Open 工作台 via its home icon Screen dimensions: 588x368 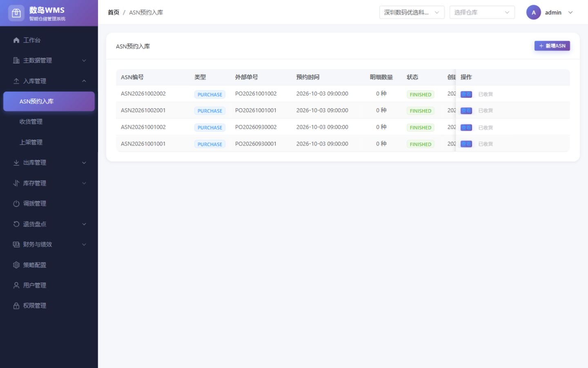16,40
